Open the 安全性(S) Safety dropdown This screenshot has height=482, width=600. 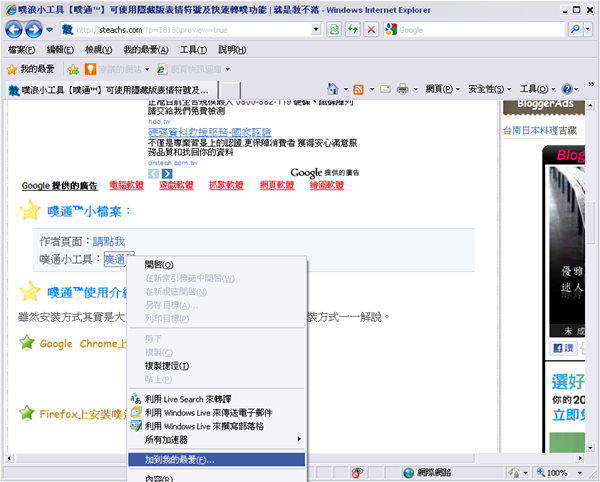[x=489, y=89]
